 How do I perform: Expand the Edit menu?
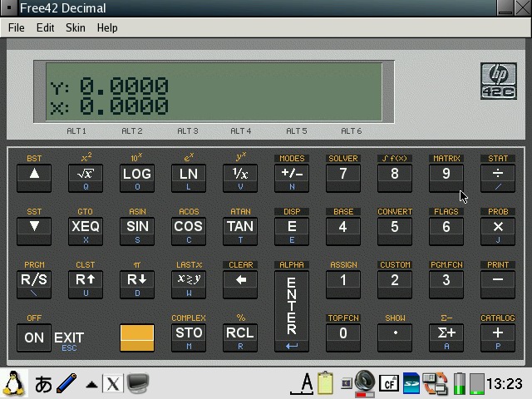(x=45, y=27)
